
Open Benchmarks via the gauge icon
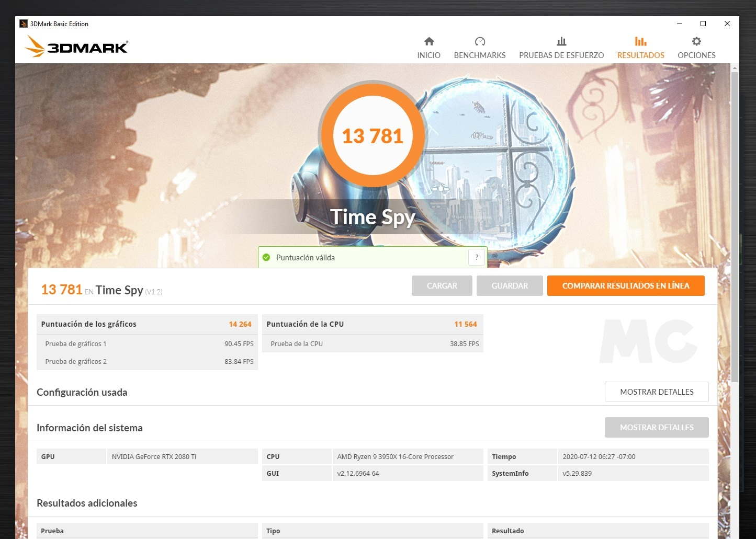[x=479, y=41]
